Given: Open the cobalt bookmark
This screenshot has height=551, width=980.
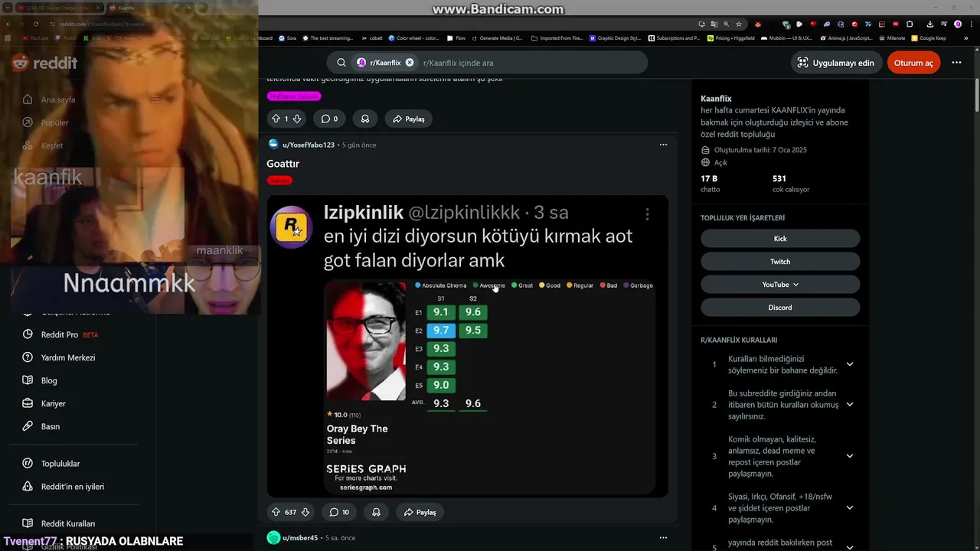Looking at the screenshot, I should [x=371, y=37].
